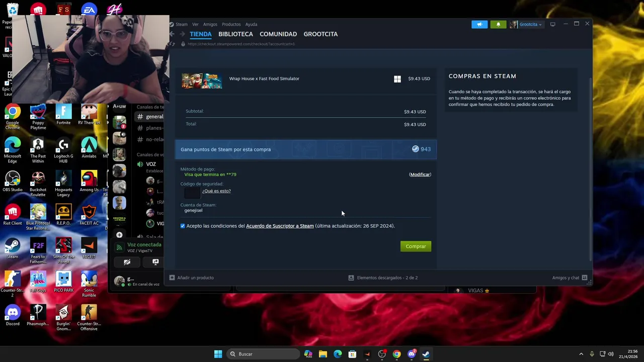Select the OBS Studio desktop icon
The width and height of the screenshot is (644, 362).
tap(13, 182)
